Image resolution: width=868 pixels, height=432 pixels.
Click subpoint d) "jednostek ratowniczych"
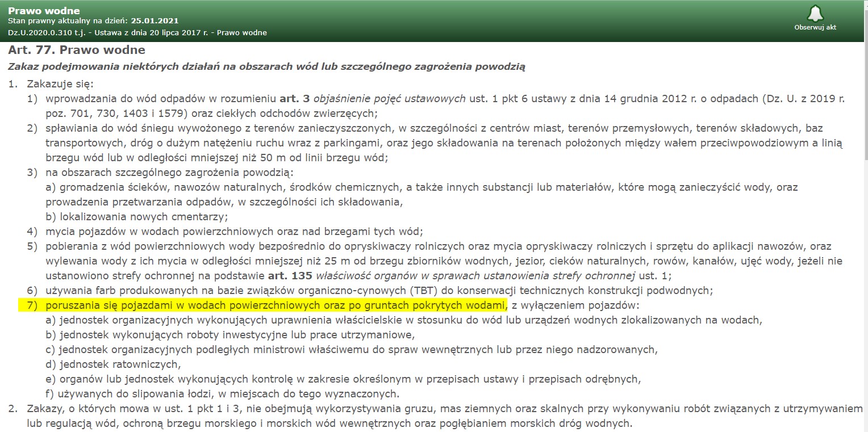112,364
